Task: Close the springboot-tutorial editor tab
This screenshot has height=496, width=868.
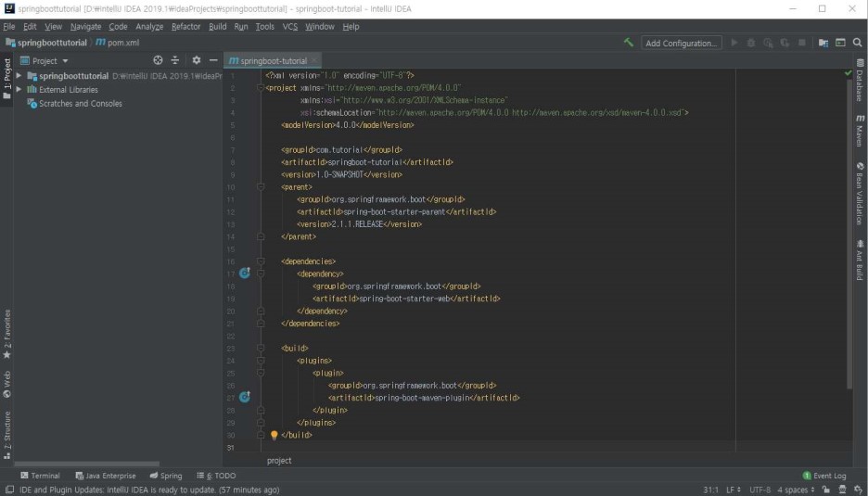Action: [x=314, y=60]
